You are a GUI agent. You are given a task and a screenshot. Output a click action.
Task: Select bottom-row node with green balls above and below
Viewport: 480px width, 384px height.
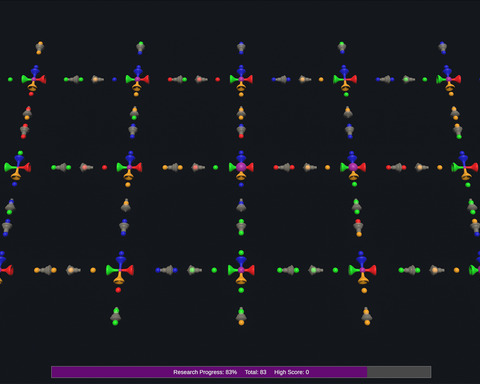pyautogui.click(x=241, y=269)
